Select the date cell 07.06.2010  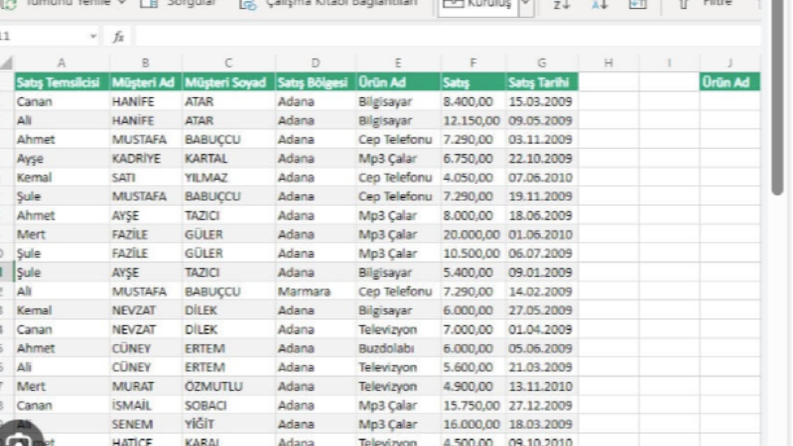click(x=542, y=177)
